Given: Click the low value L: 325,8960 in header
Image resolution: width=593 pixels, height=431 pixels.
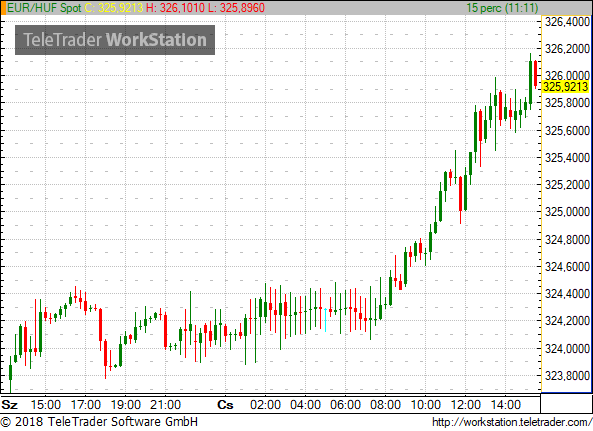Looking at the screenshot, I should click(x=236, y=8).
